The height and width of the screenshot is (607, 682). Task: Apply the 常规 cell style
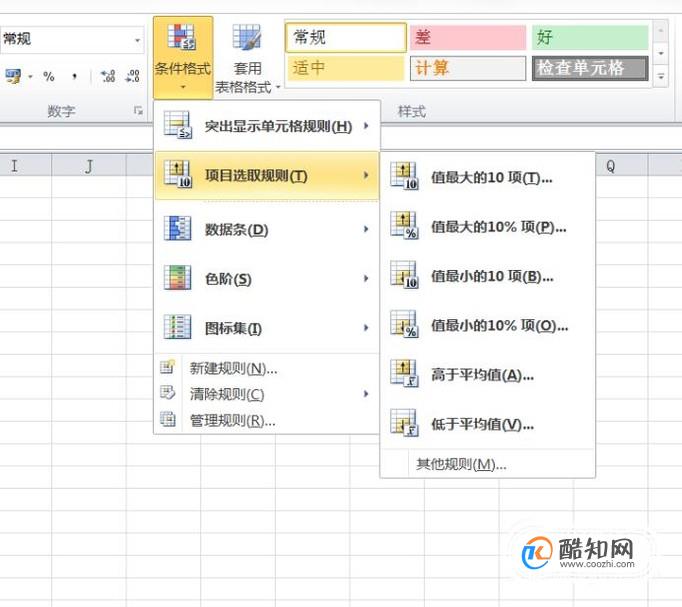click(346, 37)
